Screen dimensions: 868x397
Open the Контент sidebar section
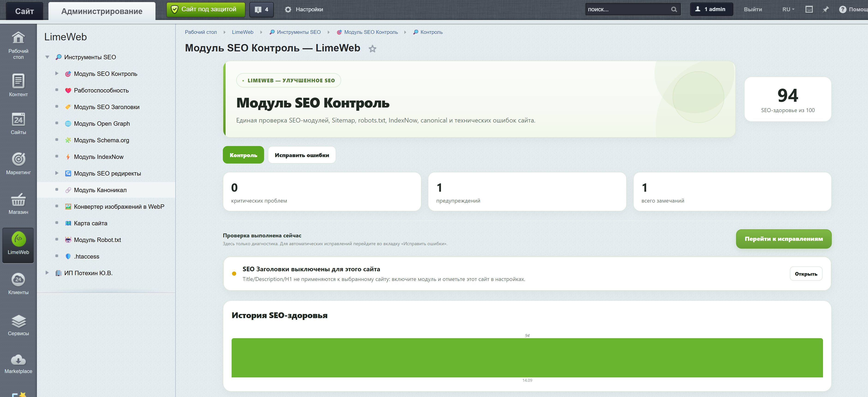pyautogui.click(x=18, y=85)
